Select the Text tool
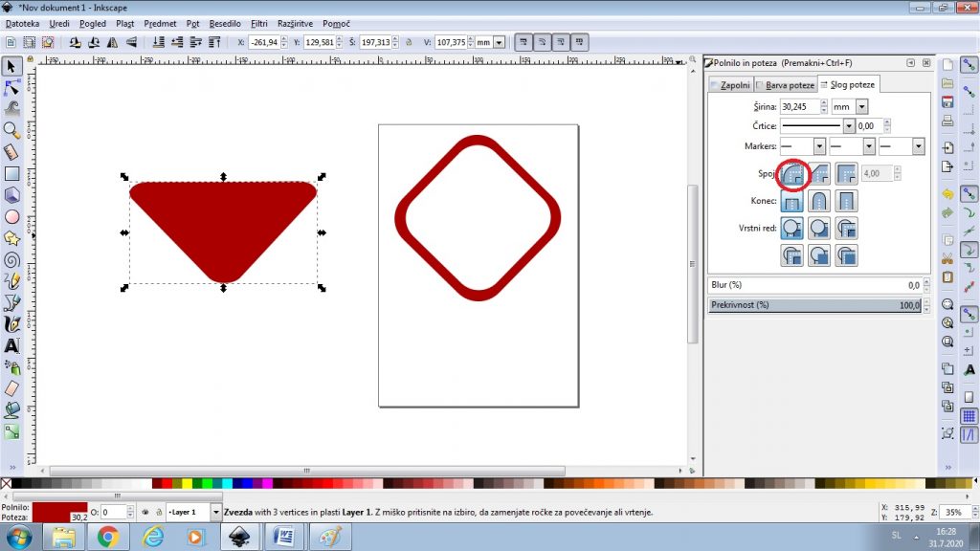Screen dimensions: 980x551 (x=11, y=345)
